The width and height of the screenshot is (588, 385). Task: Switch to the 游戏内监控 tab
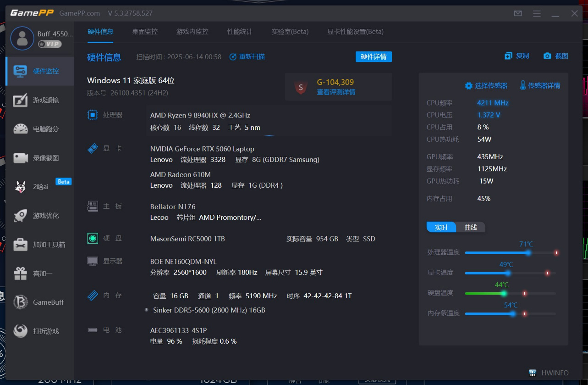(192, 32)
